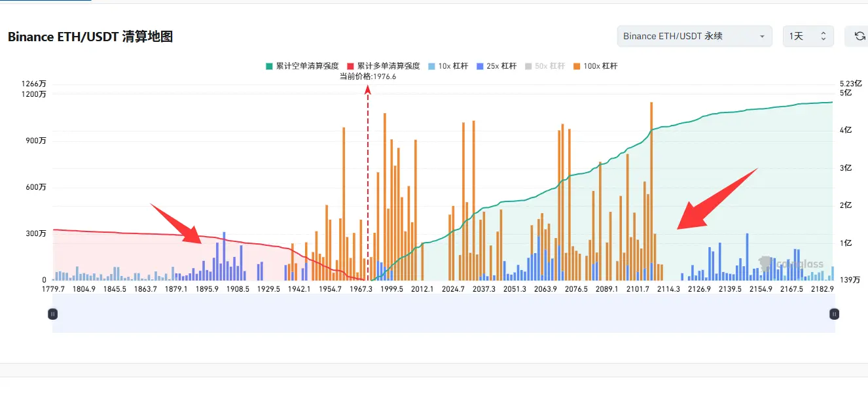The image size is (868, 393).
Task: Click the red dashed current price line
Action: coord(368,183)
